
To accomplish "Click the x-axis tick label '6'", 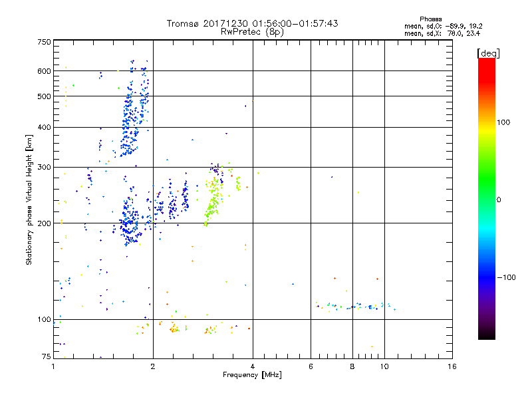I will pyautogui.click(x=311, y=366).
